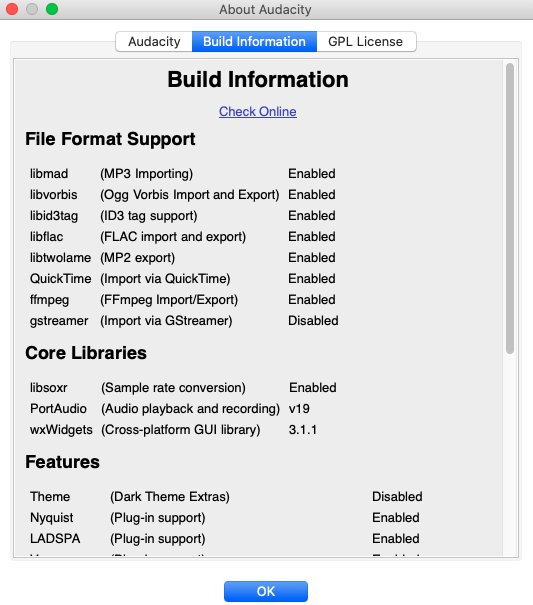Confirm with the OK button

pyautogui.click(x=266, y=591)
